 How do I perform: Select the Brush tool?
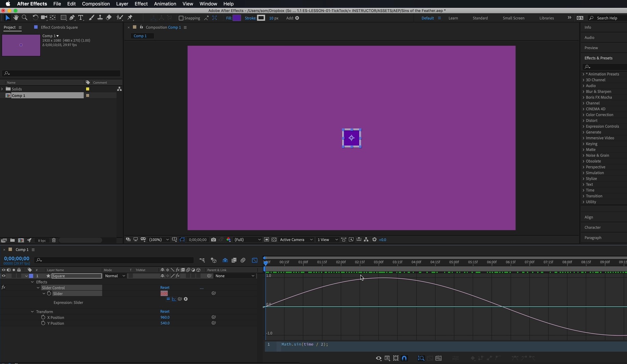click(91, 18)
